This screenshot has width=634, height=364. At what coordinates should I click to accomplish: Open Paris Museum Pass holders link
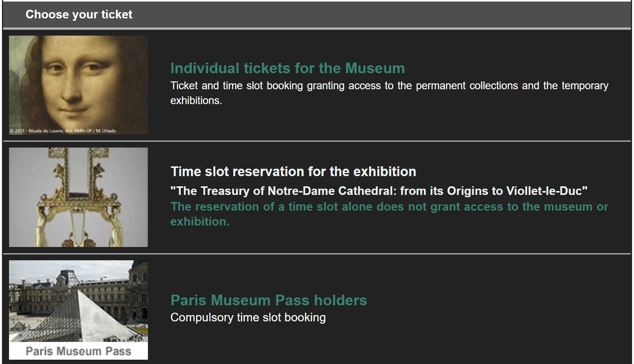click(x=268, y=300)
